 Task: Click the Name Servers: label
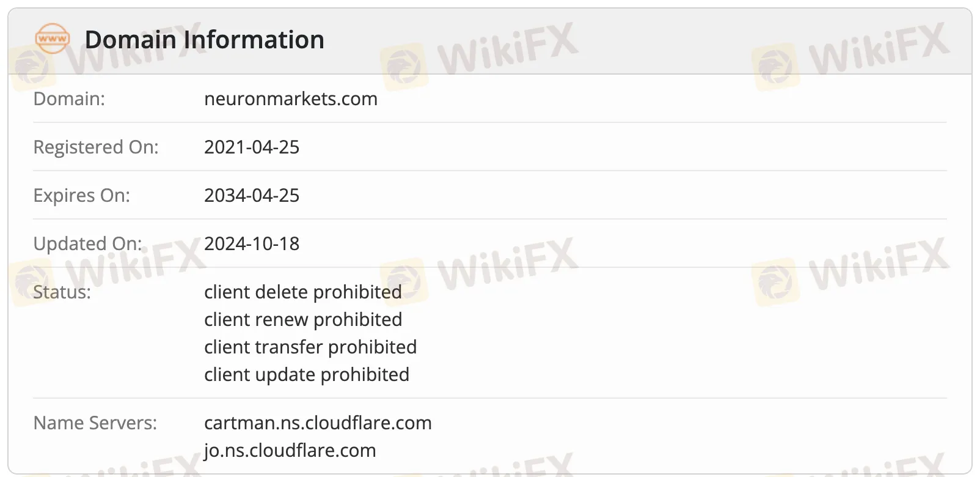[x=95, y=423]
